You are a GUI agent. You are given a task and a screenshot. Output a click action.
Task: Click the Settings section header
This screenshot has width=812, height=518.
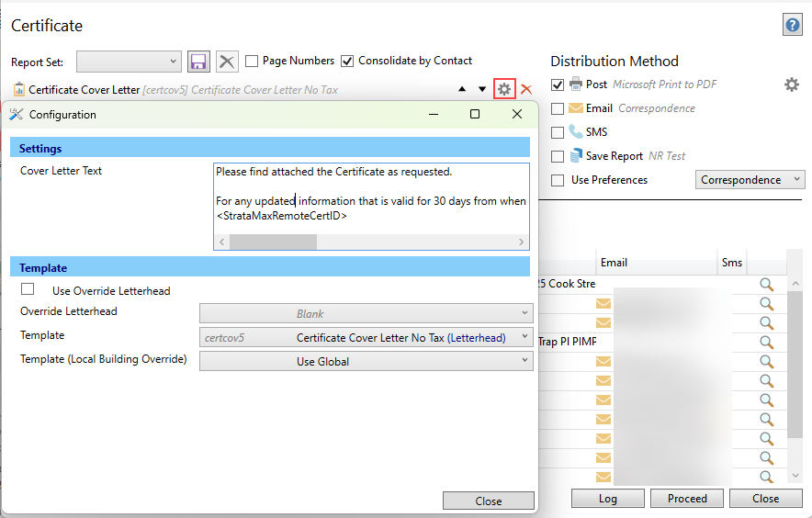[270, 147]
